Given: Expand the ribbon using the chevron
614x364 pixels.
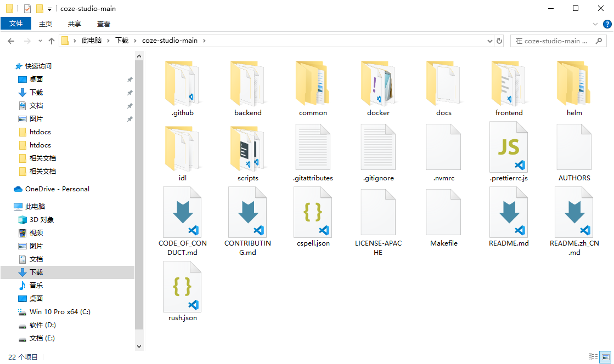Looking at the screenshot, I should click(x=595, y=24).
